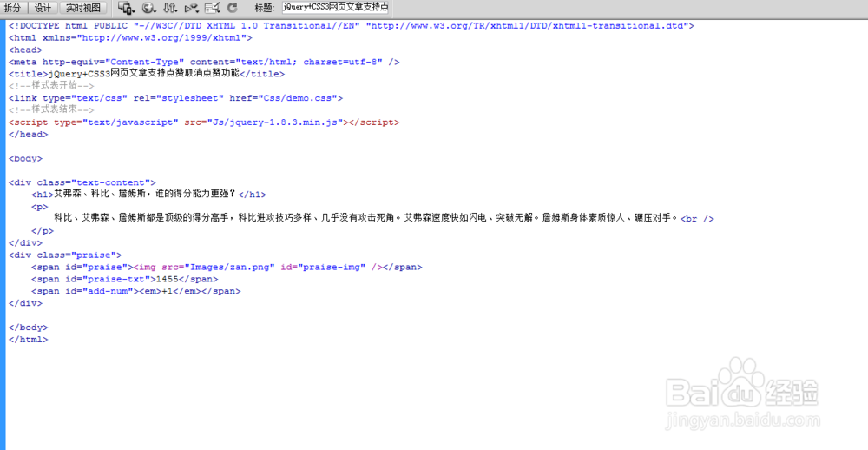Click the closing </html> tag line
This screenshot has height=450, width=868.
[29, 341]
